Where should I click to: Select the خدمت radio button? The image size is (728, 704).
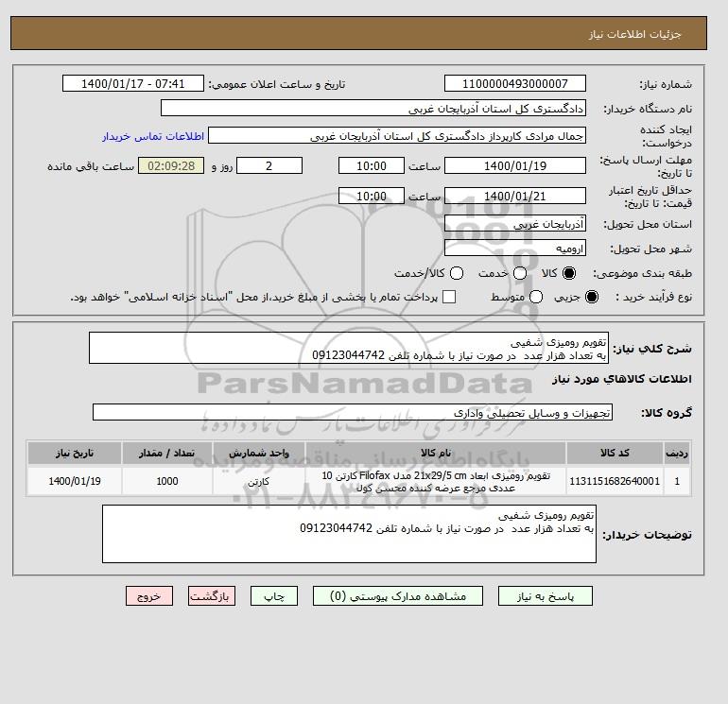pyautogui.click(x=520, y=273)
